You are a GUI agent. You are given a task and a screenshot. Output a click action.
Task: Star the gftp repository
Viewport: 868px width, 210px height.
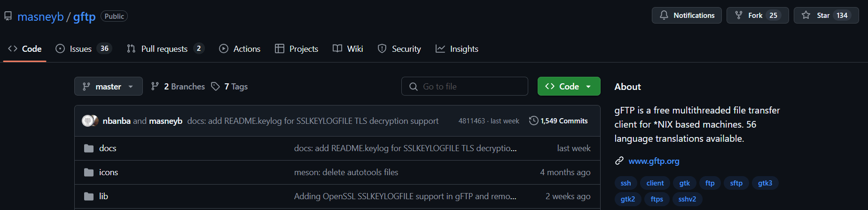826,16
